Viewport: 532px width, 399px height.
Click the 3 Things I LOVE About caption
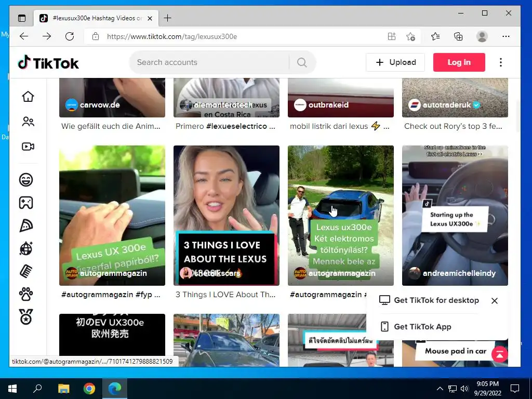225,295
